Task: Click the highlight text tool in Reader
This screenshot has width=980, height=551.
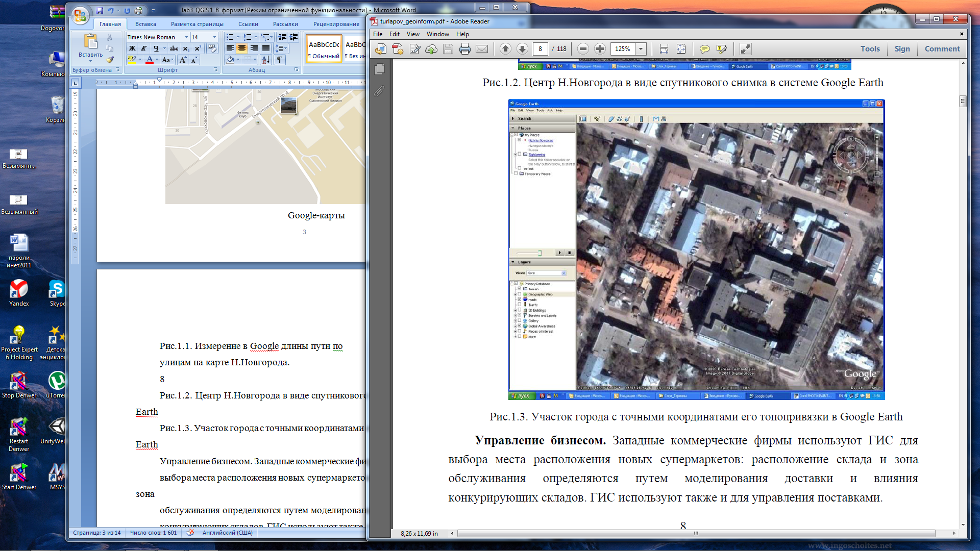Action: (721, 49)
